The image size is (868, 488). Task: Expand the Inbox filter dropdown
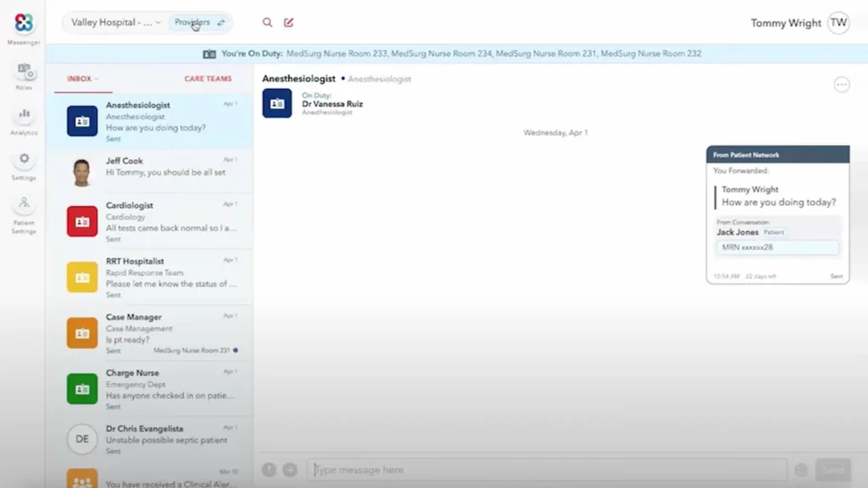[82, 79]
